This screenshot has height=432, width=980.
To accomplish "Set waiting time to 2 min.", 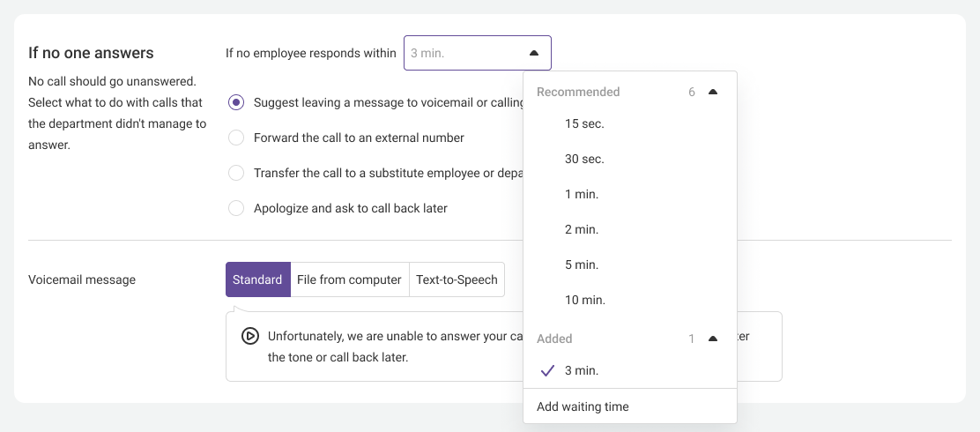I will pyautogui.click(x=582, y=230).
